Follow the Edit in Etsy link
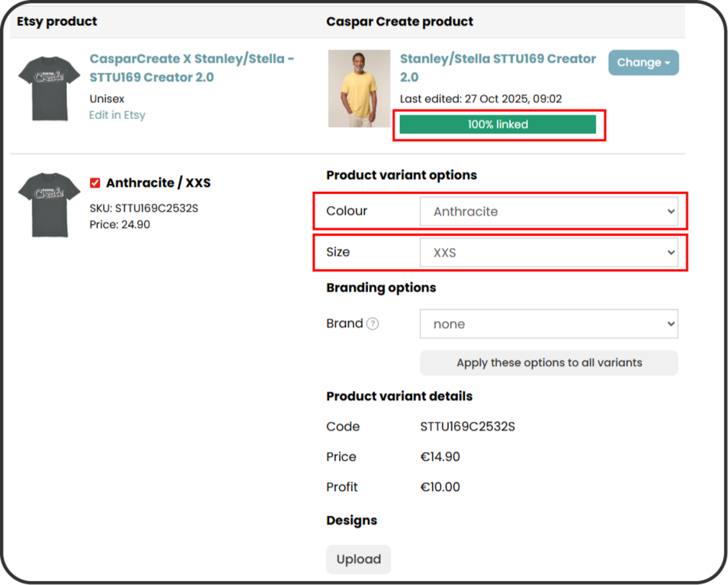The height and width of the screenshot is (585, 728). [x=117, y=115]
